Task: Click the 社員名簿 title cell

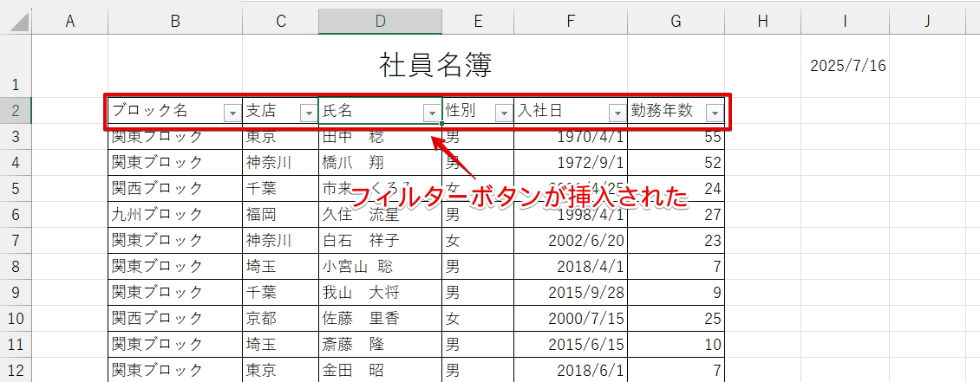Action: click(435, 66)
